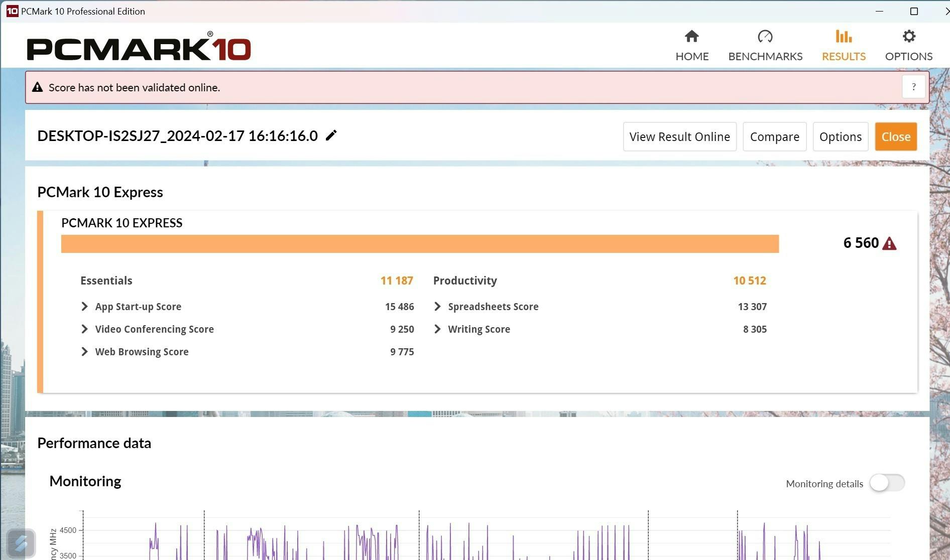Click the floating app icon in bottom-left corner

tap(21, 543)
